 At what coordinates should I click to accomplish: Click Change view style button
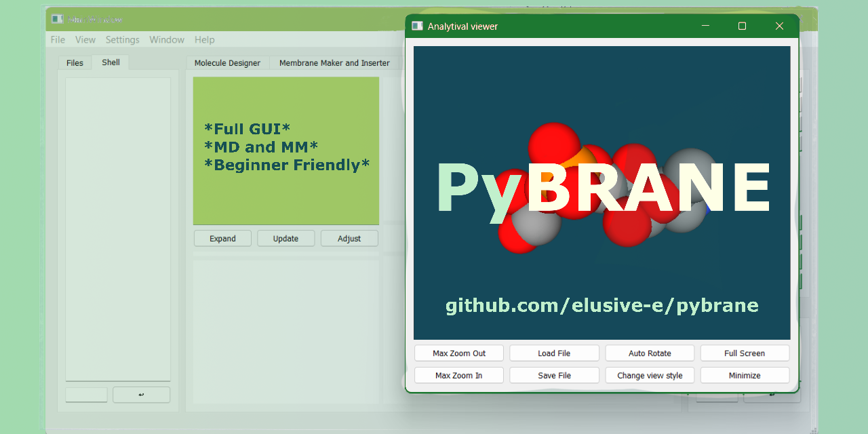(650, 376)
